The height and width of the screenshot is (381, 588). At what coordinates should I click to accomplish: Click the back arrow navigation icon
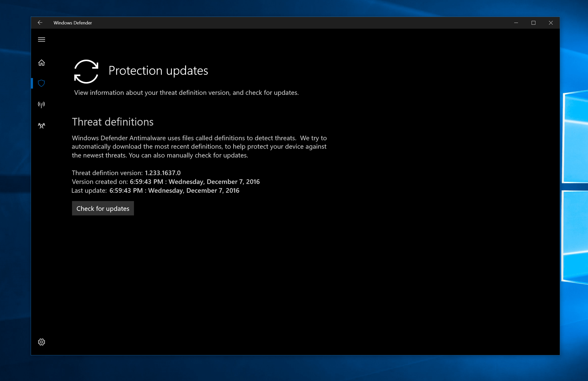tap(40, 23)
